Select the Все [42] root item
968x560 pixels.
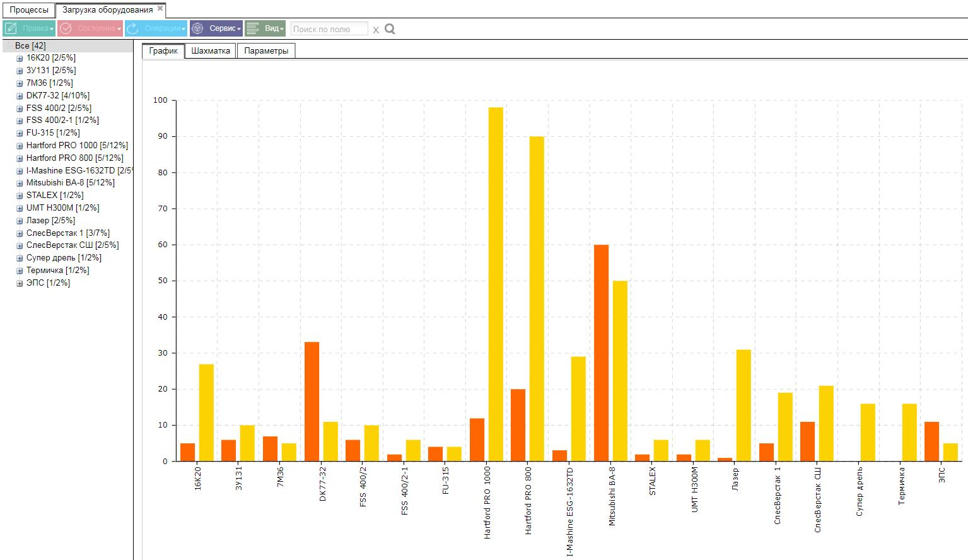pos(30,45)
